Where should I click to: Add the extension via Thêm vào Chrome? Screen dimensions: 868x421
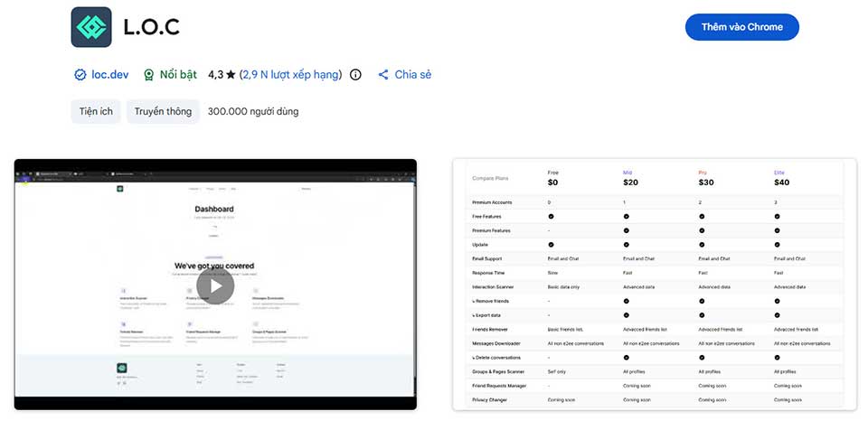[741, 27]
